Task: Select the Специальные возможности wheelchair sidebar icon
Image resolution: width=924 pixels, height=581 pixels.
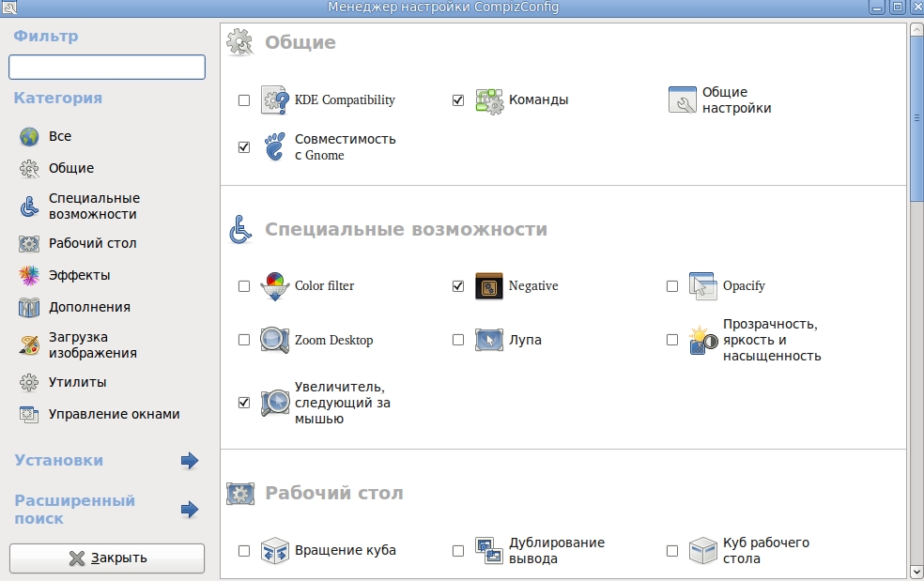Action: [29, 206]
